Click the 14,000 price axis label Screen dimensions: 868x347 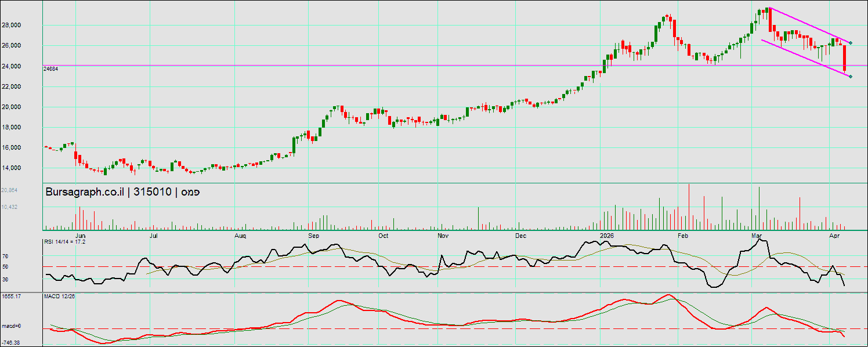[x=28, y=168]
